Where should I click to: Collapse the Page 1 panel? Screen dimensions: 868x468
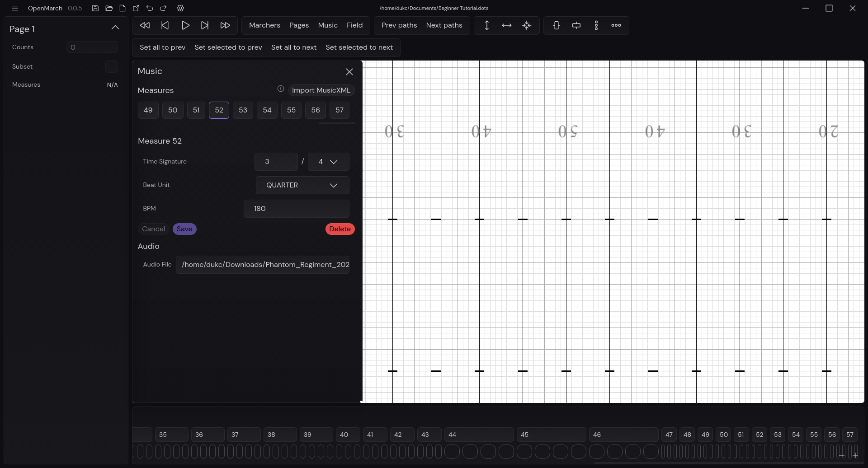pyautogui.click(x=115, y=28)
